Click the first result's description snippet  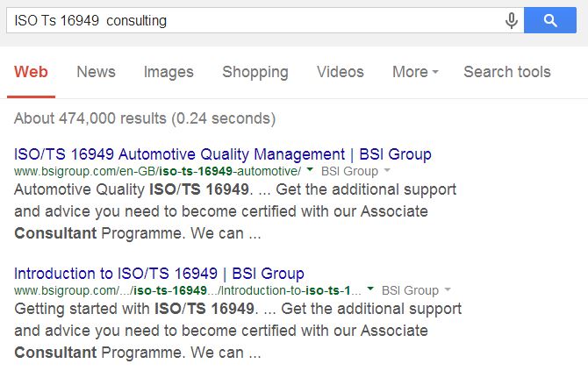(x=235, y=211)
